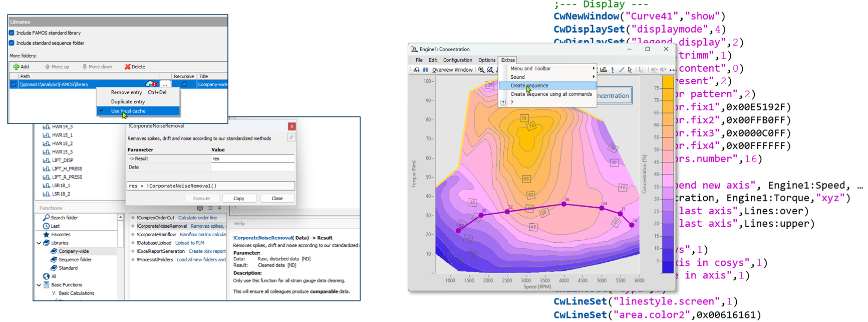Image resolution: width=868 pixels, height=322 pixels.
Task: Collapse the Basic Functions tree node
Action: [x=39, y=285]
